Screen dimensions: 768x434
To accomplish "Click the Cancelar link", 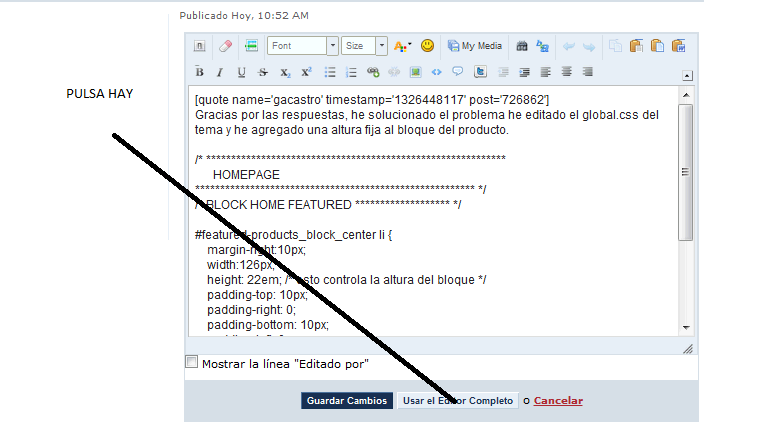I will (x=558, y=401).
